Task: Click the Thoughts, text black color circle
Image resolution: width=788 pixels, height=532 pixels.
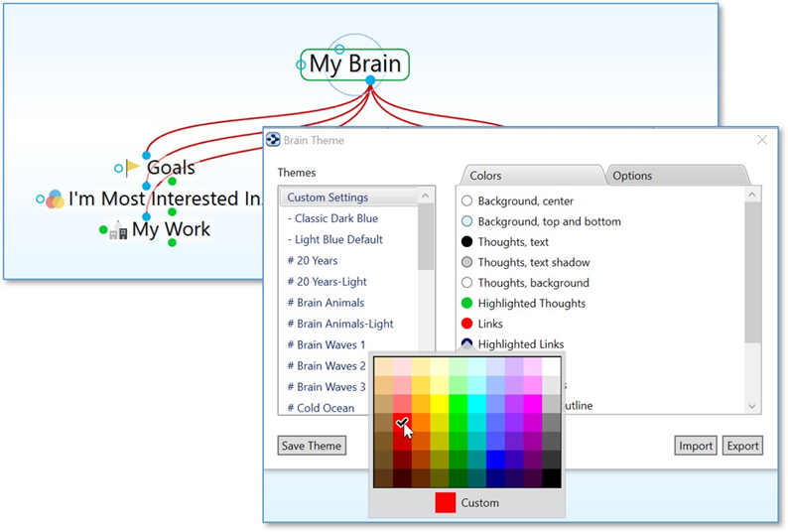Action: pyautogui.click(x=466, y=241)
